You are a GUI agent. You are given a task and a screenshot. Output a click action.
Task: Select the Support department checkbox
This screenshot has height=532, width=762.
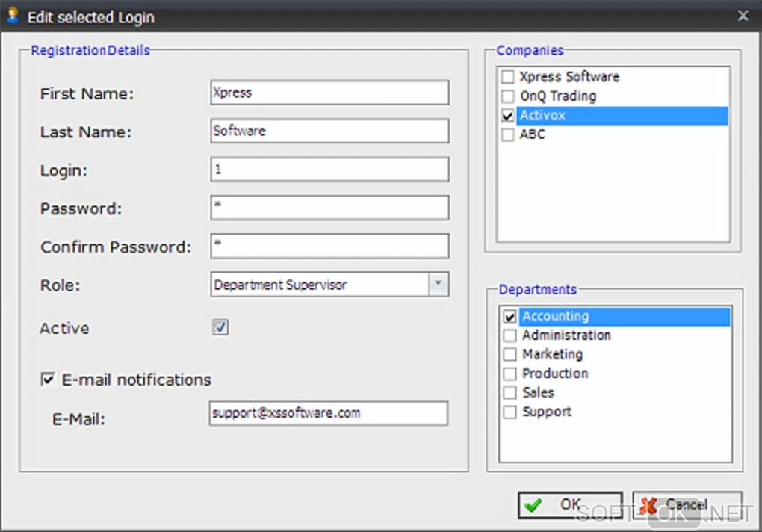click(510, 412)
